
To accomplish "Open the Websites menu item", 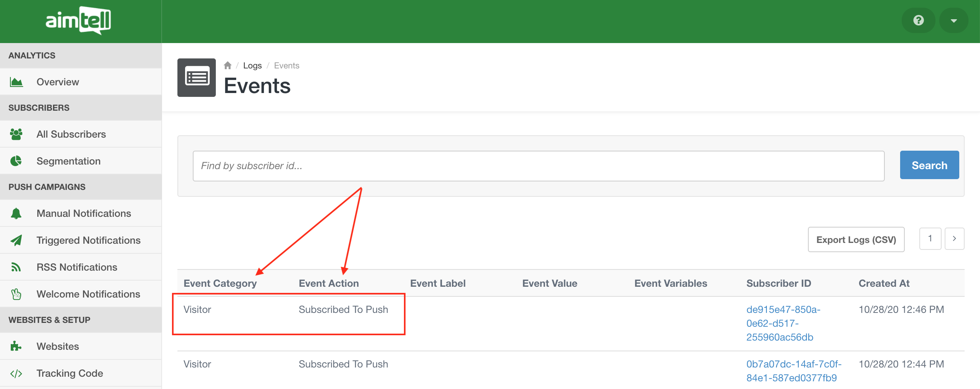I will point(58,346).
